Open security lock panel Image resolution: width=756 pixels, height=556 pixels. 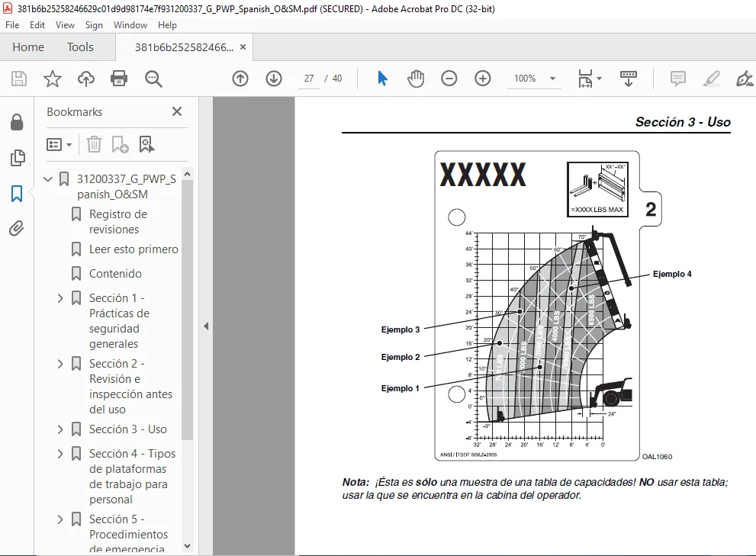17,122
